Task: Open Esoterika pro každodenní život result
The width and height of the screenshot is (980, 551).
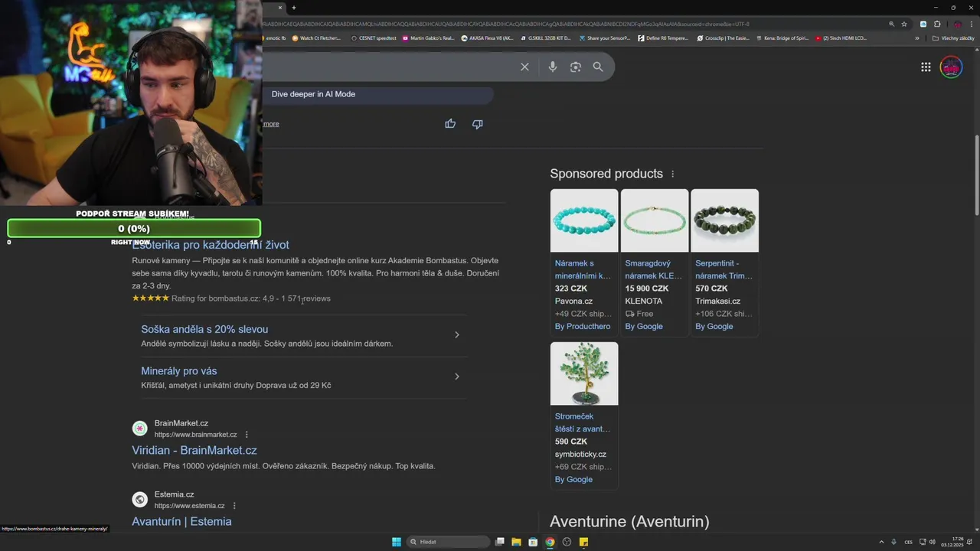Action: pyautogui.click(x=211, y=245)
